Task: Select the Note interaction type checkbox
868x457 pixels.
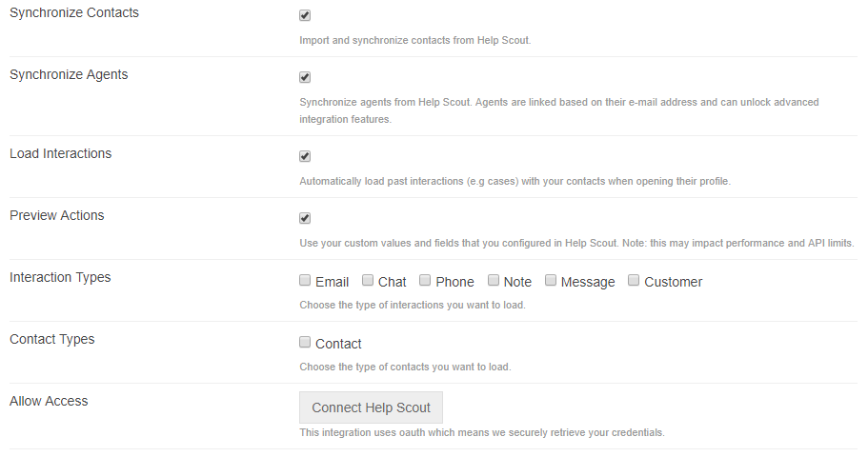Action: pos(494,281)
